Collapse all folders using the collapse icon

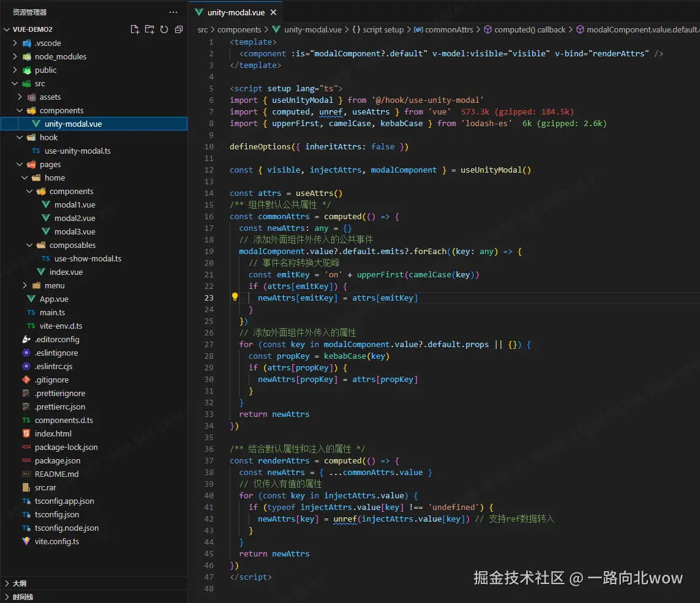(179, 29)
